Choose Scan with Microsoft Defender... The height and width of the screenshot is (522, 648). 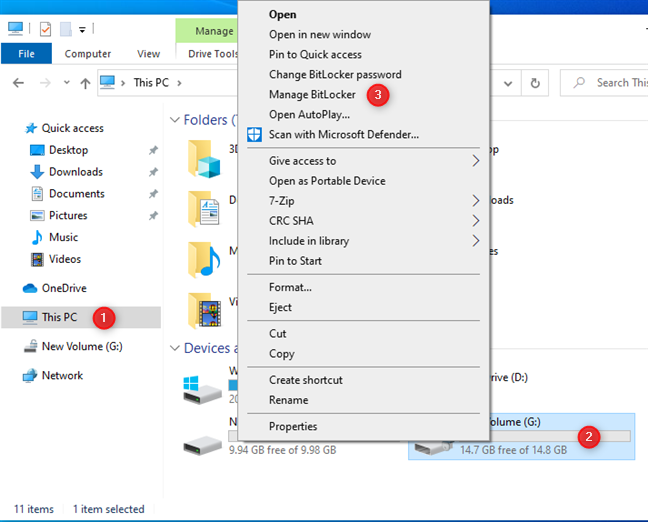pos(344,135)
